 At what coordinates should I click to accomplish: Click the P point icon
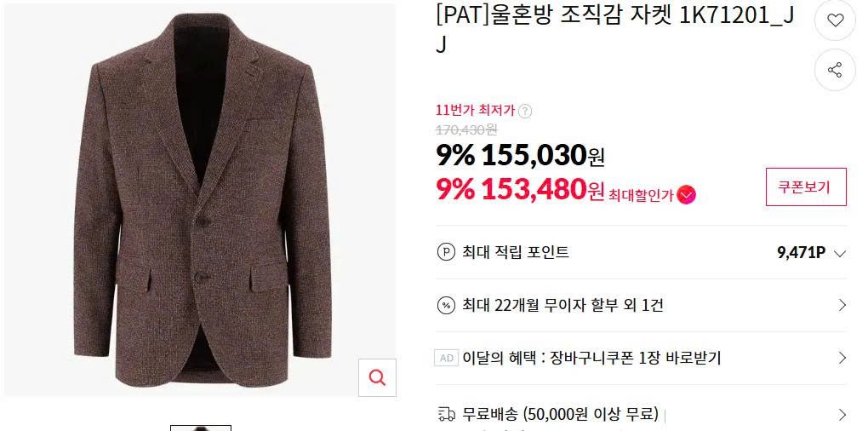pyautogui.click(x=446, y=253)
